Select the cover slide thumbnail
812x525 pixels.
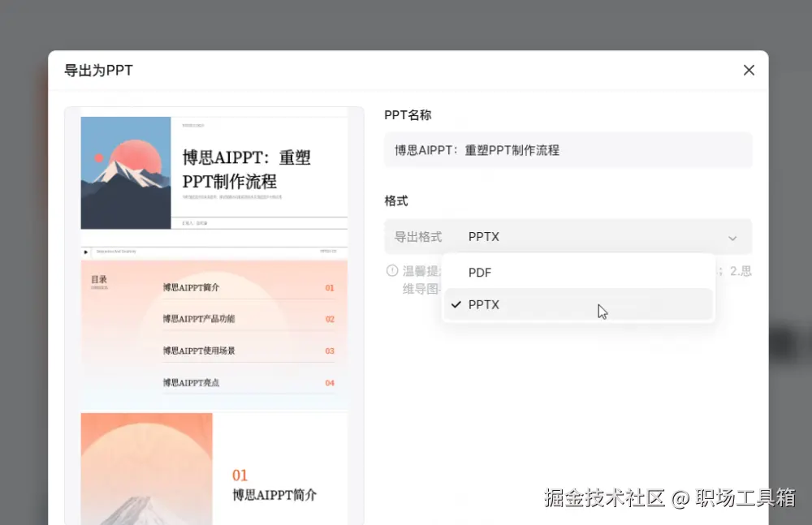214,173
